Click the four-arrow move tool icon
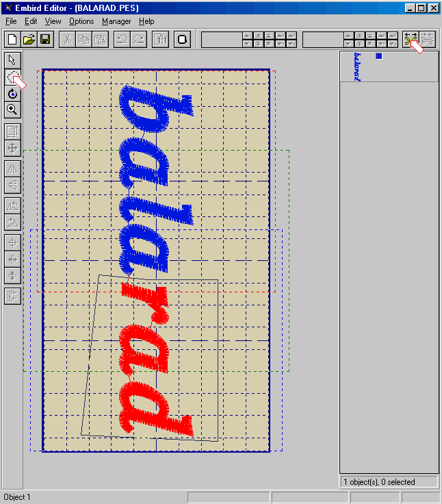442x504 pixels. click(x=12, y=148)
